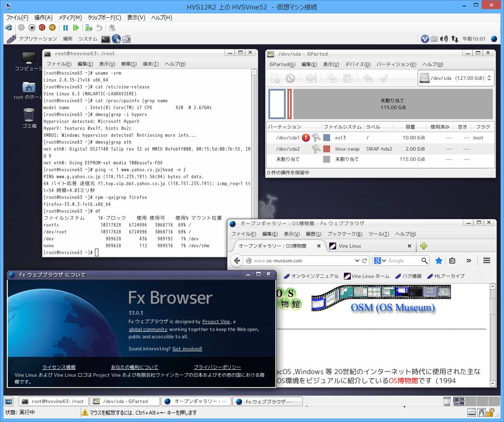Sort by the ファイルシステム column header
The height and width of the screenshot is (422, 504).
pos(342,127)
